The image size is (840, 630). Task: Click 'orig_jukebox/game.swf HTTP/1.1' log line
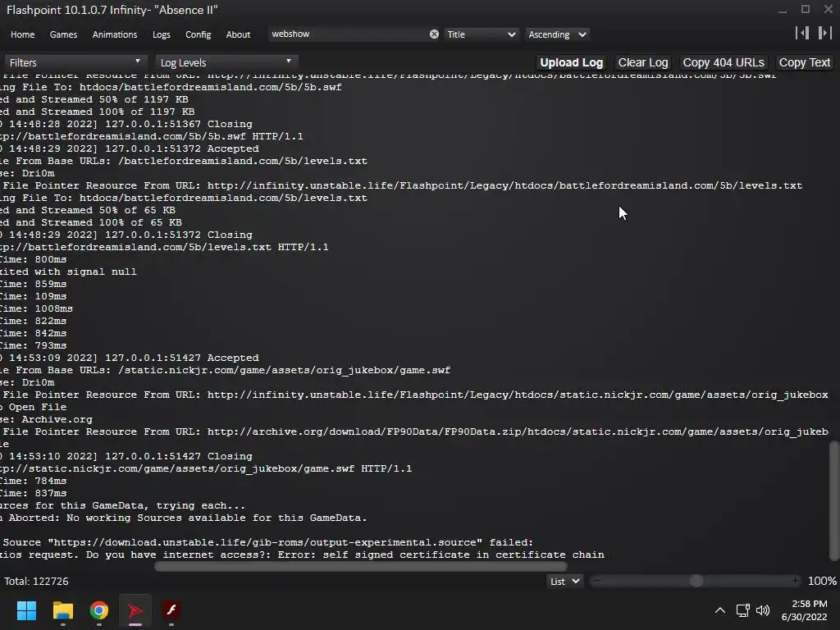(x=206, y=468)
